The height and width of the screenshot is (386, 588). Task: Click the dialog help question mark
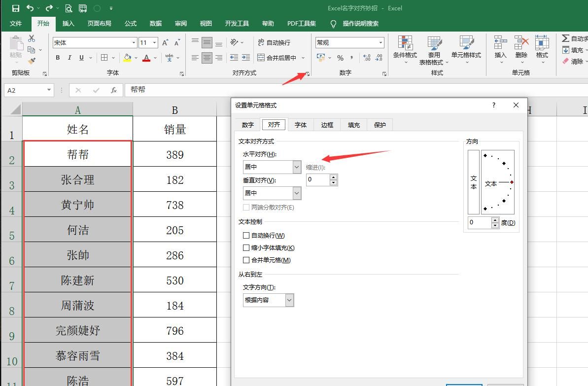[x=493, y=105]
